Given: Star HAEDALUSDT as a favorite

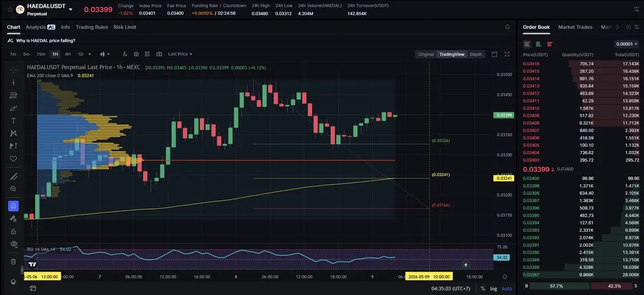Looking at the screenshot, I should 10,10.
